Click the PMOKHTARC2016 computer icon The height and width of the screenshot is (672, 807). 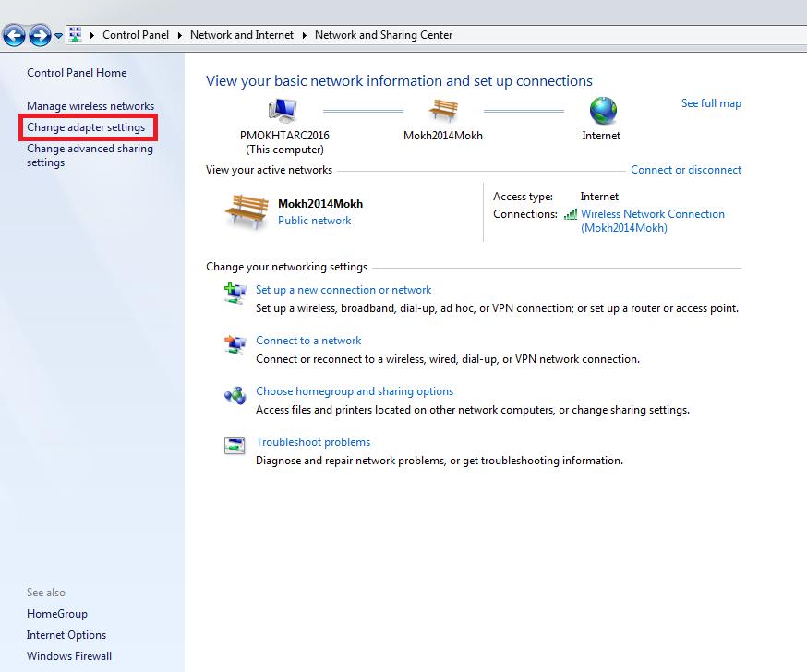click(283, 110)
